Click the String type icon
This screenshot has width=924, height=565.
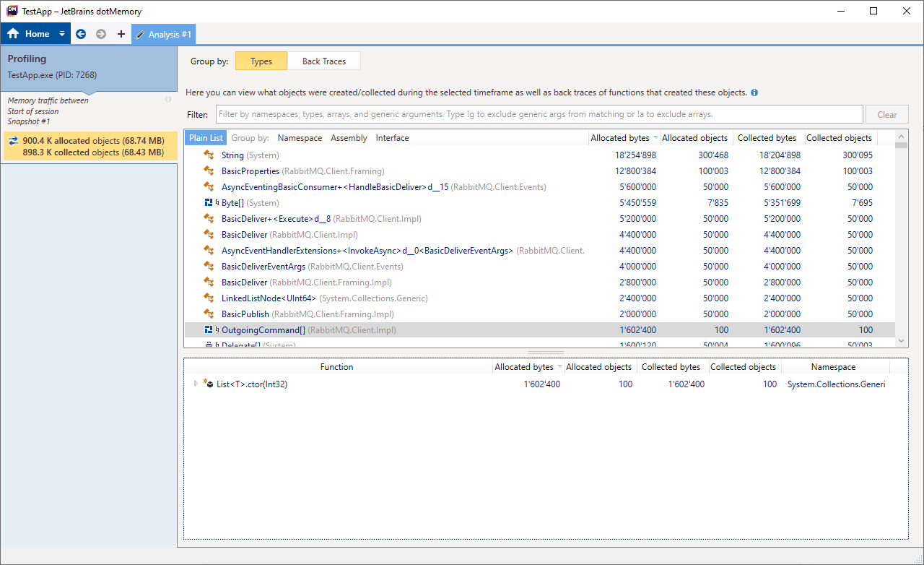[209, 155]
